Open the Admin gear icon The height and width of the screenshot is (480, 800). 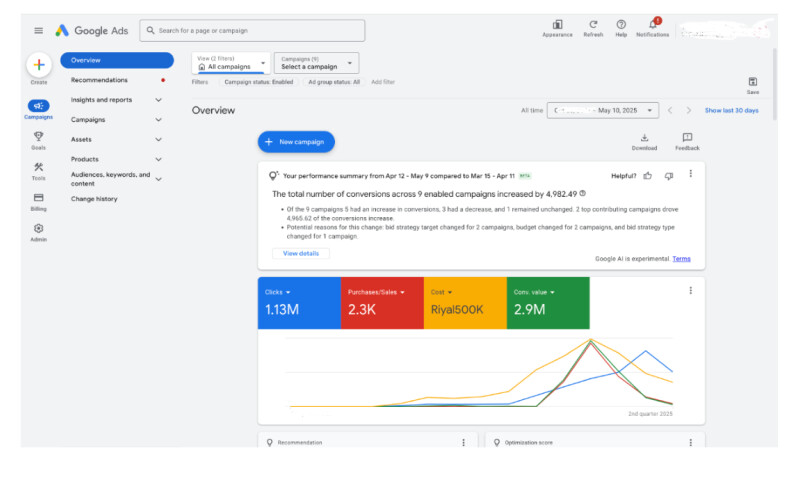click(x=38, y=230)
